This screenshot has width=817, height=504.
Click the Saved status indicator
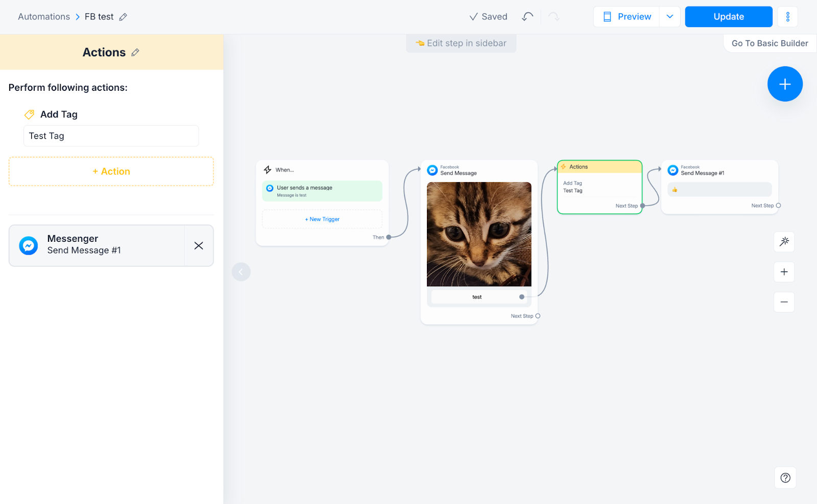click(x=488, y=17)
